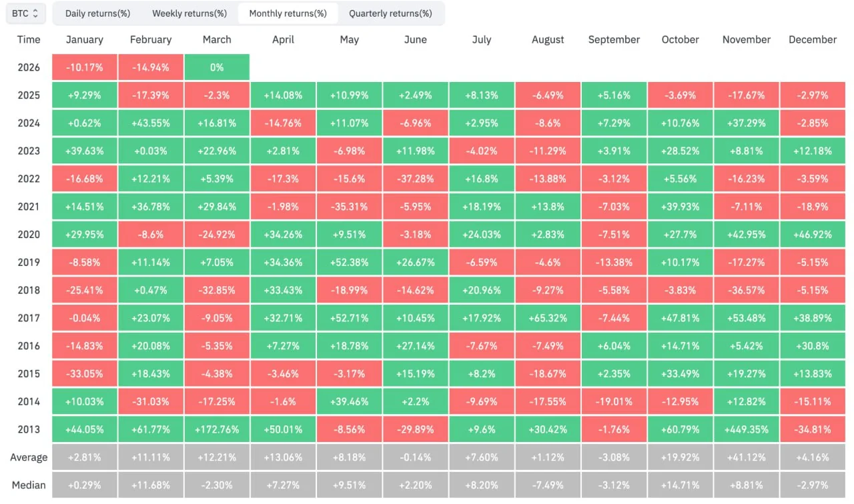The width and height of the screenshot is (854, 504).
Task: Select the +449.35% November 2013 cell
Action: [747, 429]
